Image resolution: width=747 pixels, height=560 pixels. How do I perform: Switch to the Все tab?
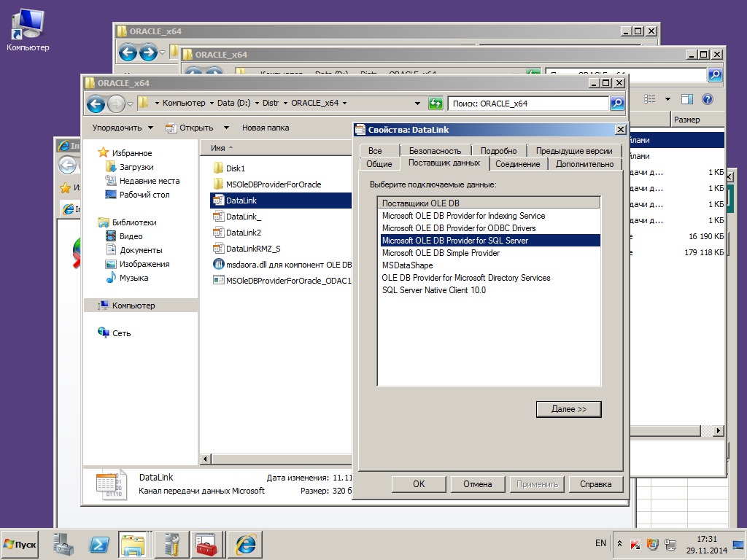375,150
